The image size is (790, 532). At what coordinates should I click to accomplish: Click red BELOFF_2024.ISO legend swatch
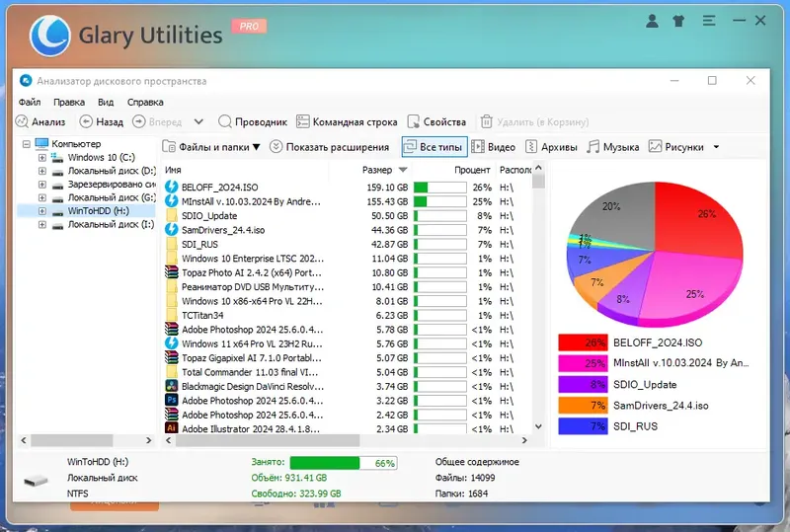(583, 342)
